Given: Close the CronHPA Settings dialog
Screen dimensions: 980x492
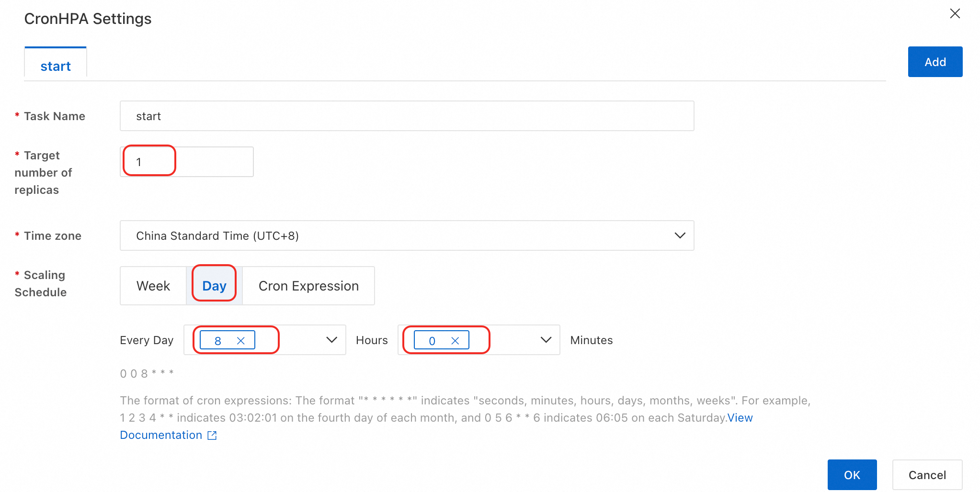Looking at the screenshot, I should pyautogui.click(x=955, y=14).
